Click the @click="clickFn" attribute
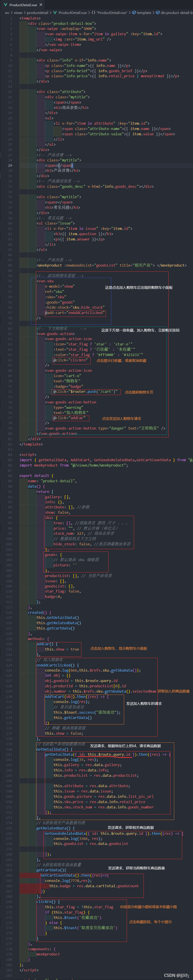 click(70, 360)
